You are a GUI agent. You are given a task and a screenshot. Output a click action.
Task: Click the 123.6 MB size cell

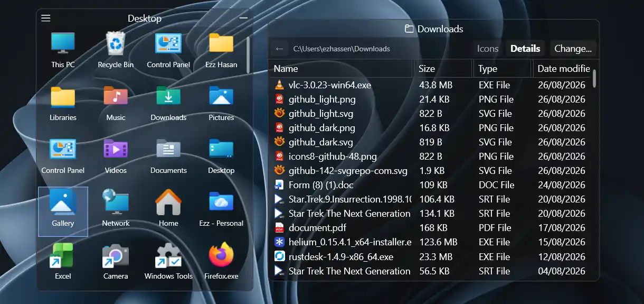click(438, 242)
